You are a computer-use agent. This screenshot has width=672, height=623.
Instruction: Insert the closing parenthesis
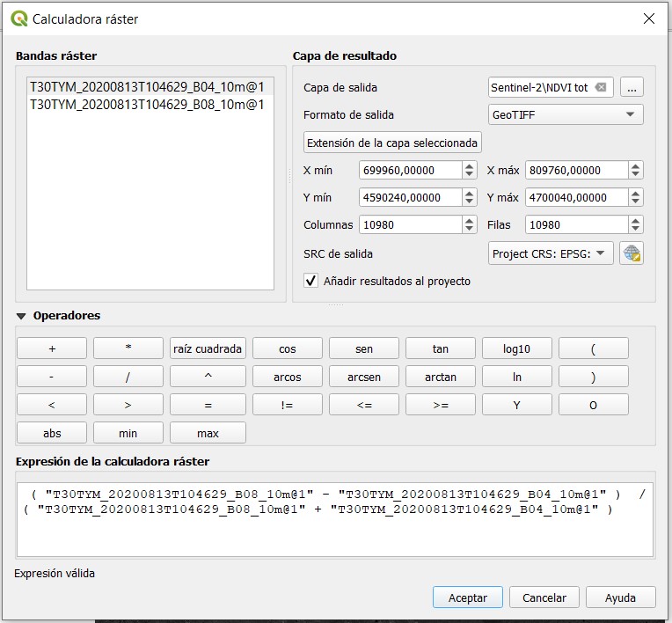[x=594, y=377]
